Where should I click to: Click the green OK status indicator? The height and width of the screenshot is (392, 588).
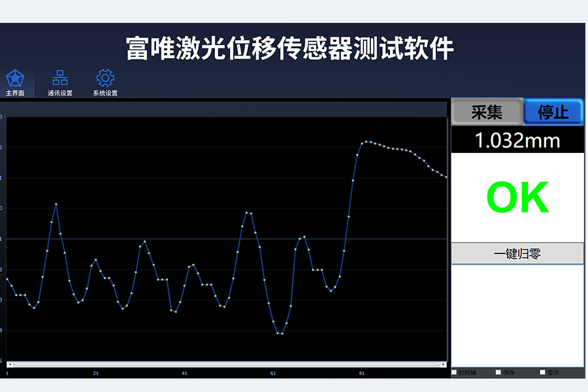click(517, 197)
